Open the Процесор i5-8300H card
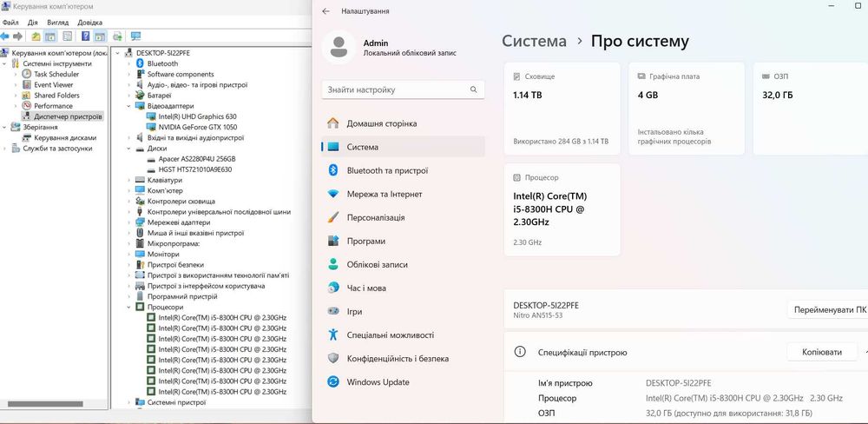The height and width of the screenshot is (424, 868). (x=562, y=209)
